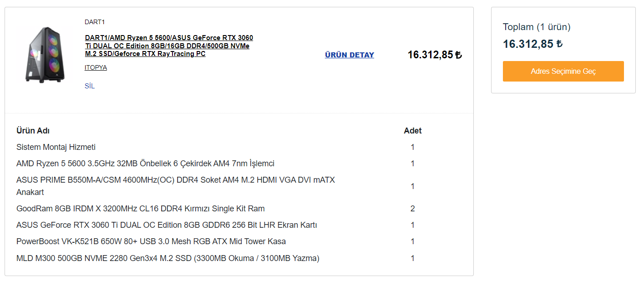The height and width of the screenshot is (297, 644).
Task: Select the quantity 2 for GoodRam Ram
Action: click(413, 209)
